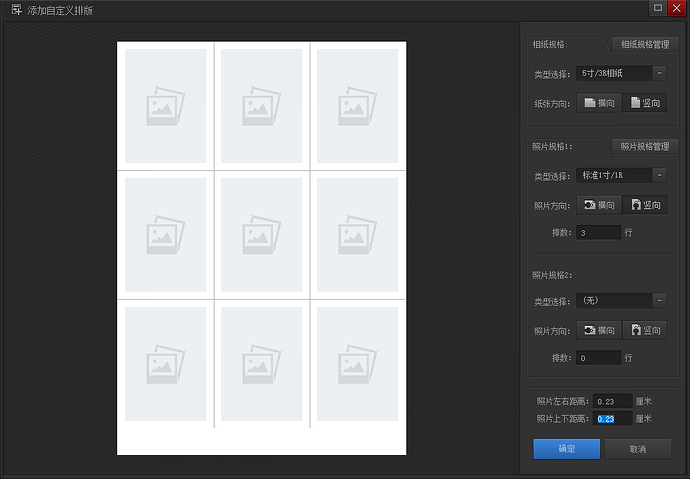
Task: Click the 照片上下距离 input field
Action: pos(613,419)
